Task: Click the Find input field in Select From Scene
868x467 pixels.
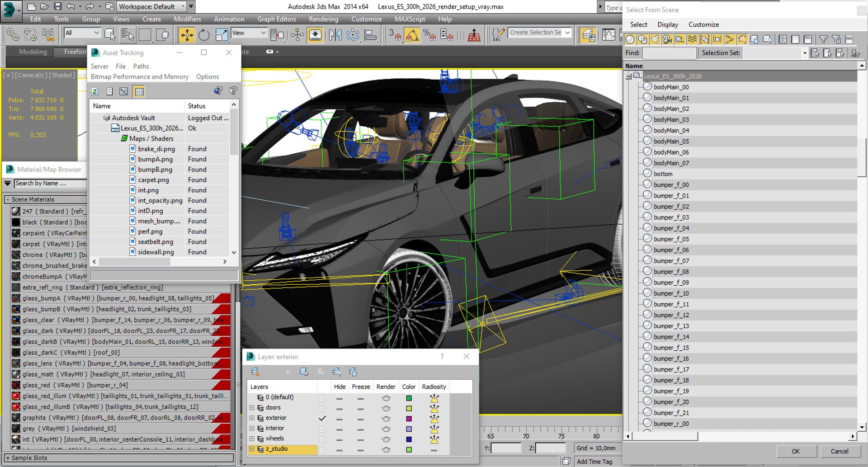Action: [669, 53]
